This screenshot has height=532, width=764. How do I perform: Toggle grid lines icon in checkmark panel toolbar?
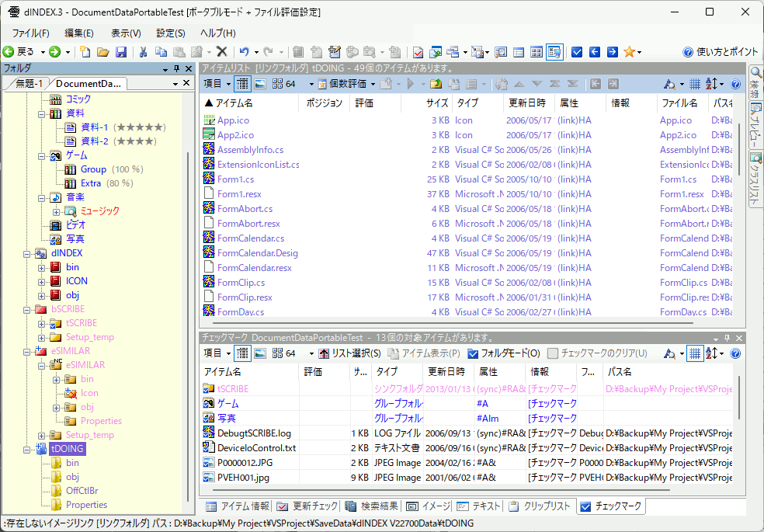tap(695, 353)
